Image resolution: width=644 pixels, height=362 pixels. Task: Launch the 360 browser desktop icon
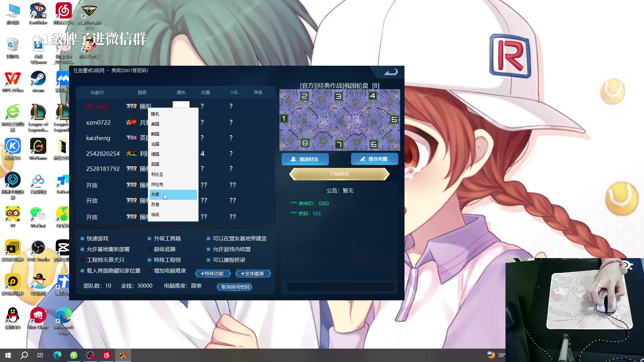click(x=13, y=118)
